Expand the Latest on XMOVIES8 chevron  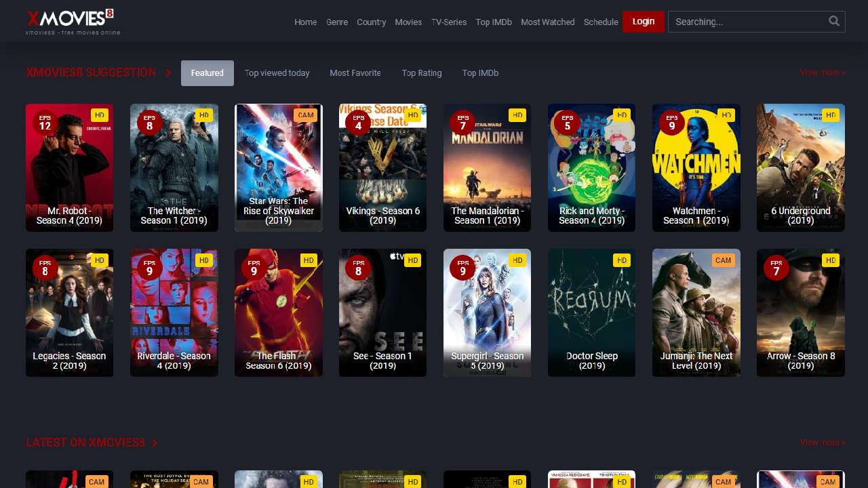(x=155, y=443)
